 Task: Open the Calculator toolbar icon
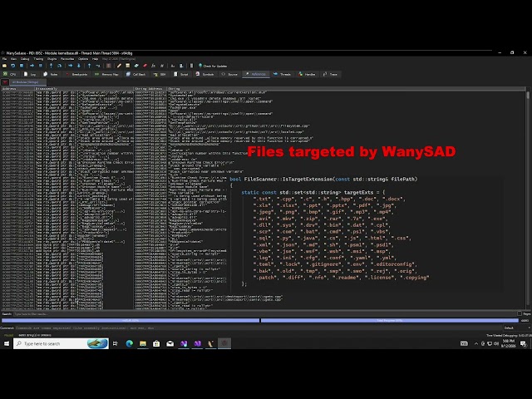pyautogui.click(x=191, y=66)
